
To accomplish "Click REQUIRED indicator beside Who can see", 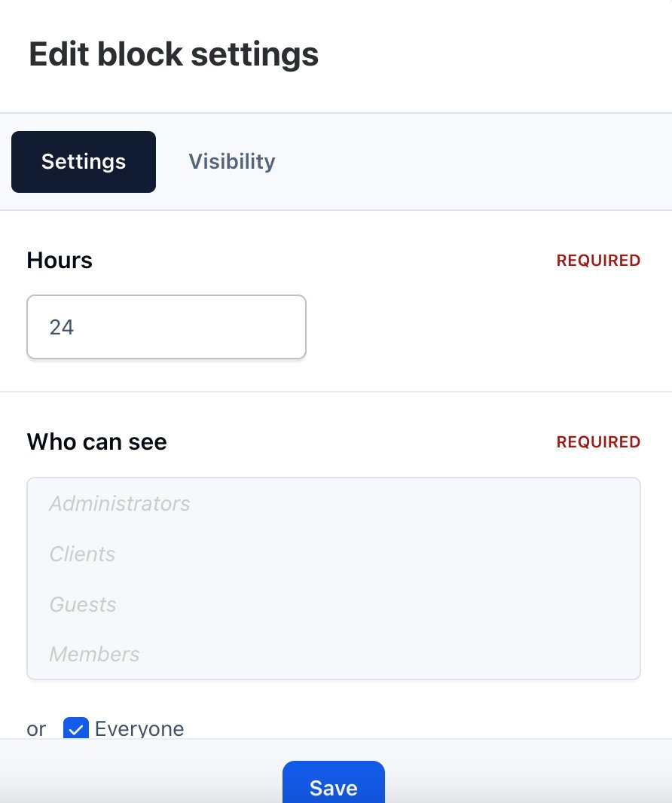I will click(598, 441).
